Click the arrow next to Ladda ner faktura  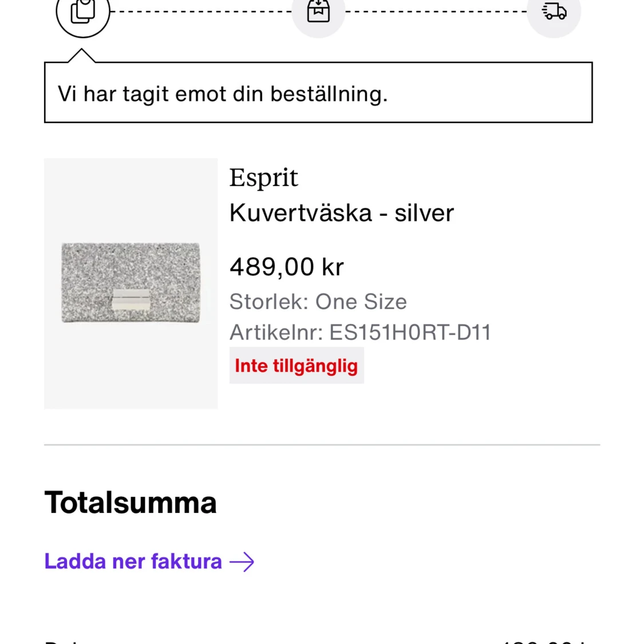244,562
